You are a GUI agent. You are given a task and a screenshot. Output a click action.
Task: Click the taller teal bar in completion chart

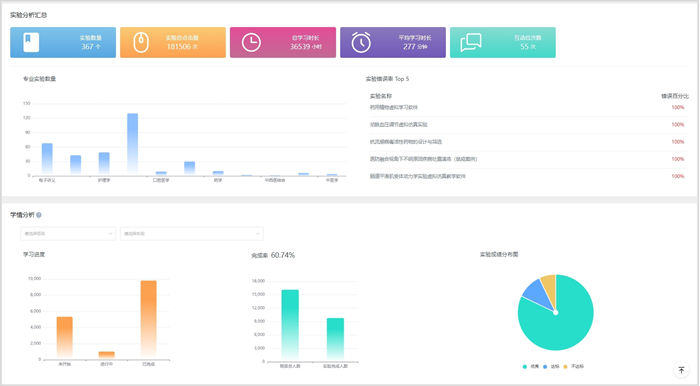pyautogui.click(x=290, y=325)
